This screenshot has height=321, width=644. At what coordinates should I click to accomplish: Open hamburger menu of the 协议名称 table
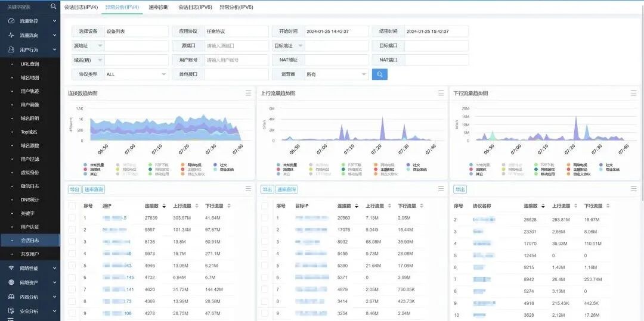[x=633, y=189]
